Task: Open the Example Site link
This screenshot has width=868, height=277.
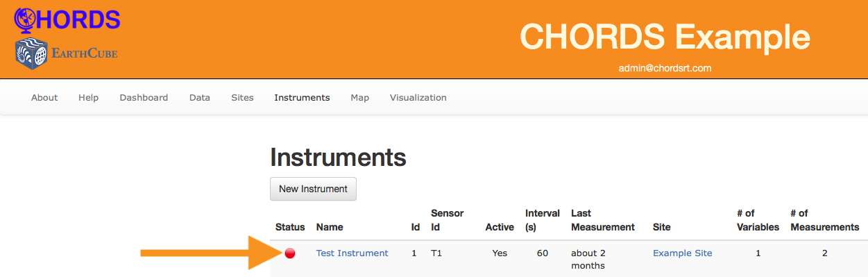Action: pos(683,253)
